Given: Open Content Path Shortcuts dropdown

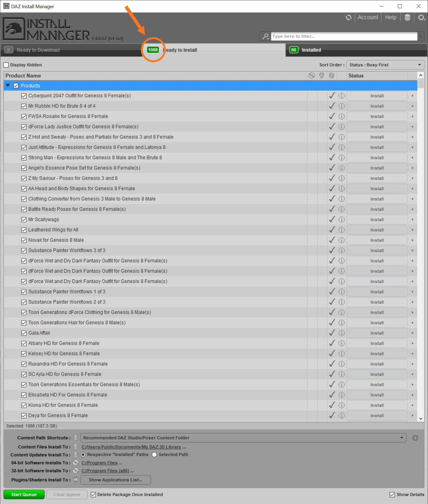Looking at the screenshot, I should click(243, 438).
